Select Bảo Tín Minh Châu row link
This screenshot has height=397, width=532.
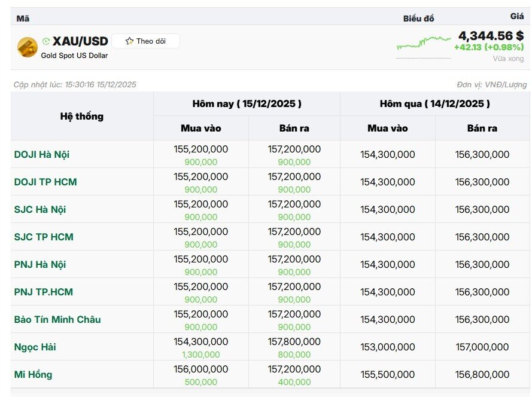57,319
